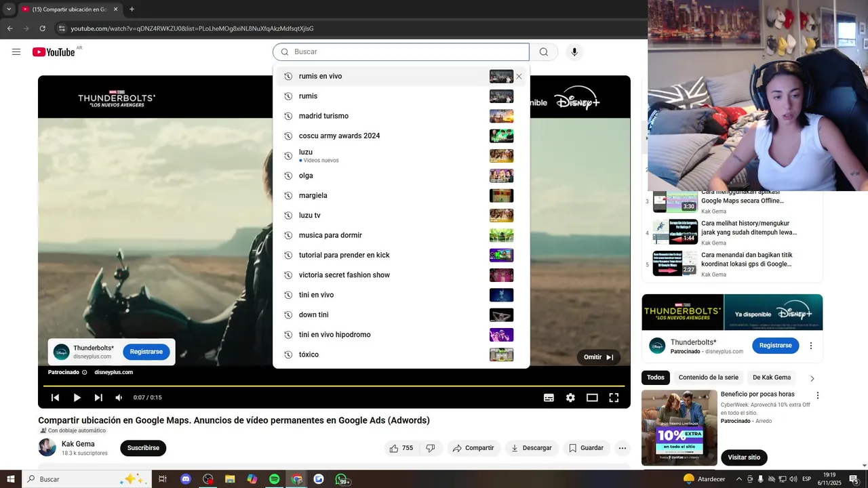Image resolution: width=868 pixels, height=488 pixels.
Task: Save the video with Guardar
Action: (586, 448)
